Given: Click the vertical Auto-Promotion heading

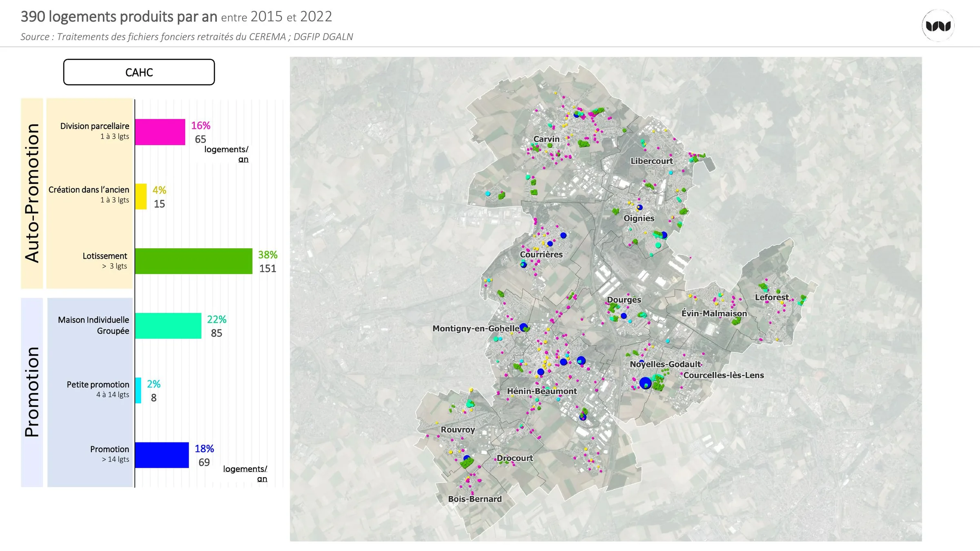Looking at the screenshot, I should point(32,193).
